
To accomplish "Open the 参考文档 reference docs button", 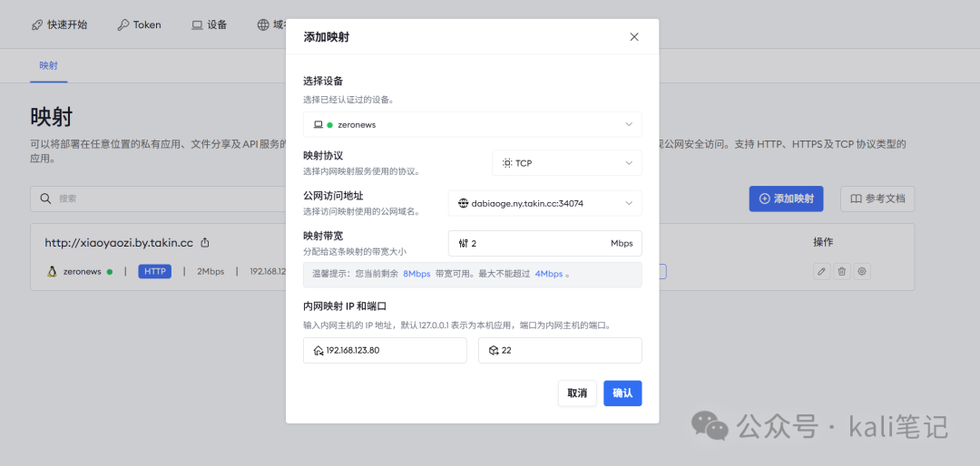I will (x=877, y=199).
